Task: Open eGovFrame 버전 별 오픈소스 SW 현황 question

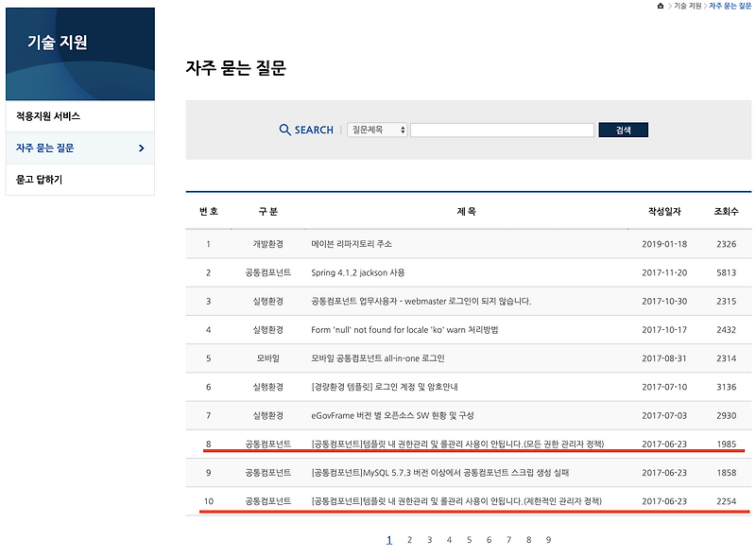Action: pyautogui.click(x=392, y=415)
